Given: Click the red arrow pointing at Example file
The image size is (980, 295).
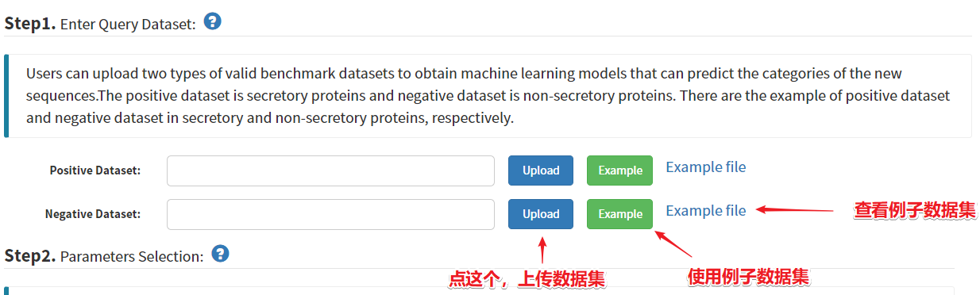Looking at the screenshot, I should 794,210.
